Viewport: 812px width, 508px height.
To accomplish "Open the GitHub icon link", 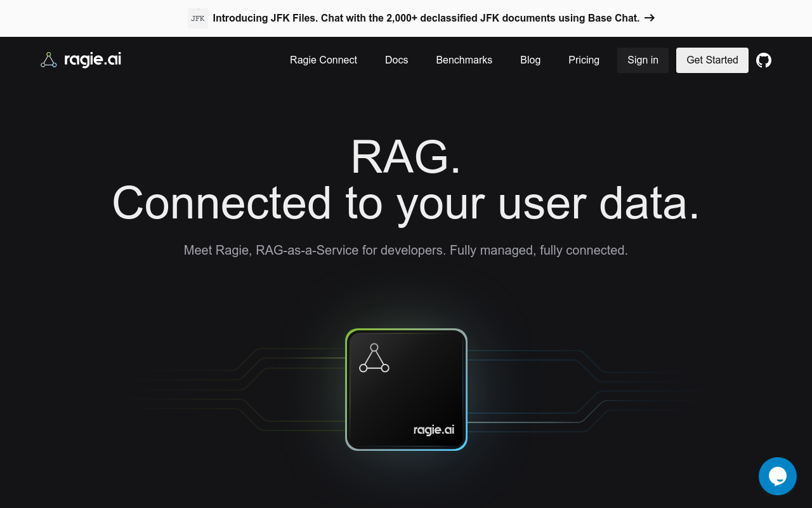I will pyautogui.click(x=764, y=60).
